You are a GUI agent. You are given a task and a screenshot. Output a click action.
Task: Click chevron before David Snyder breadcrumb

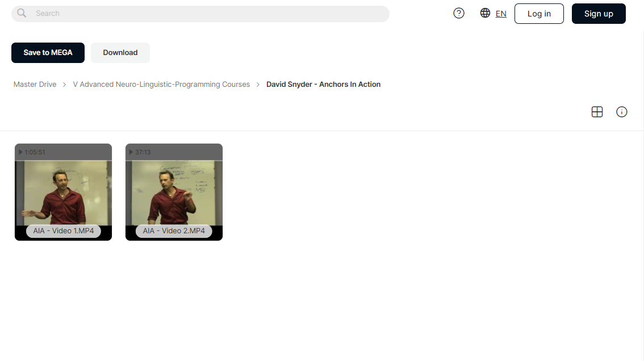258,84
